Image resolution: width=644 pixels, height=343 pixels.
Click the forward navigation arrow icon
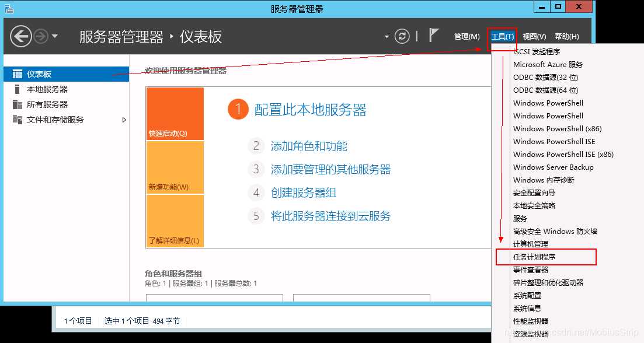[40, 37]
